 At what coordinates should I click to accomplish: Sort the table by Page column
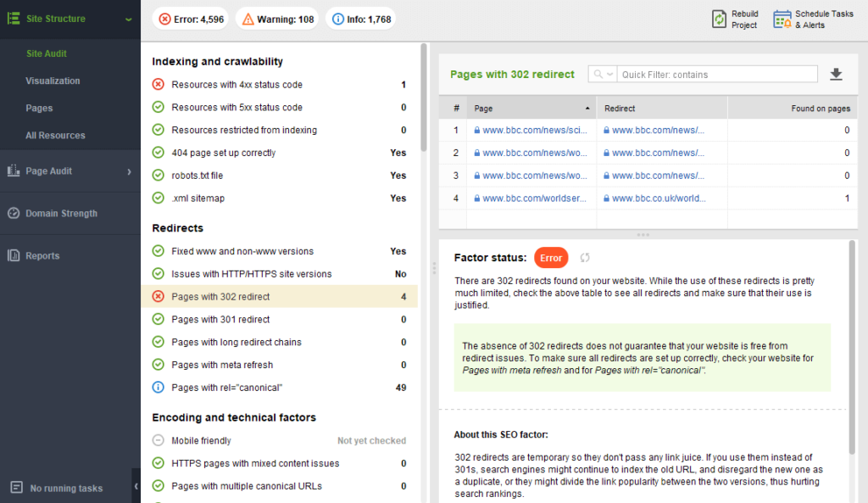(x=531, y=109)
